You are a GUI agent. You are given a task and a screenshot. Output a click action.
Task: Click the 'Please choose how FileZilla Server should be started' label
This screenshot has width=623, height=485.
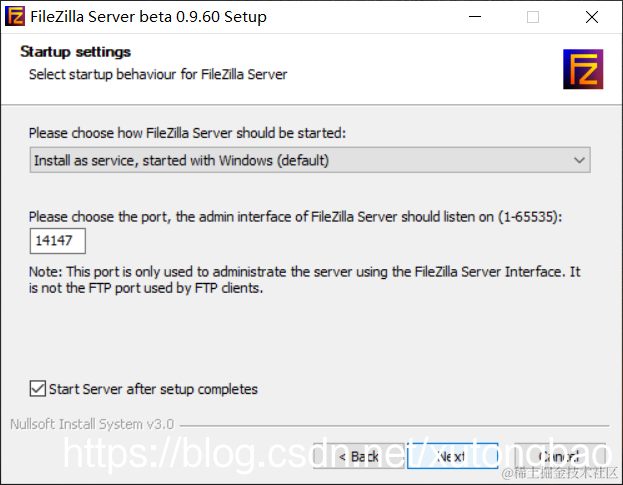[188, 133]
